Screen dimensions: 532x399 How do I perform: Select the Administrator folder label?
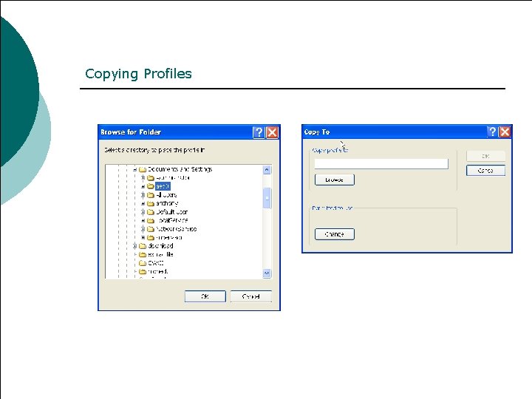coord(173,178)
